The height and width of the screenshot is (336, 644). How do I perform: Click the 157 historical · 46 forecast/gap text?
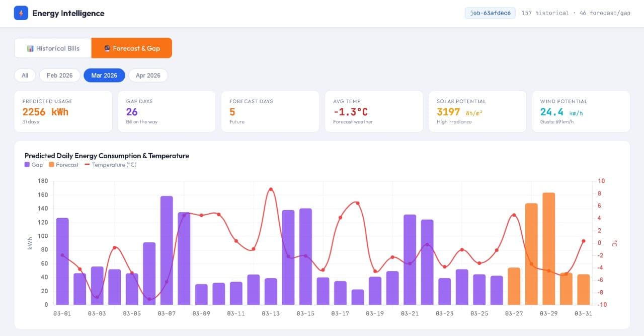pos(575,13)
